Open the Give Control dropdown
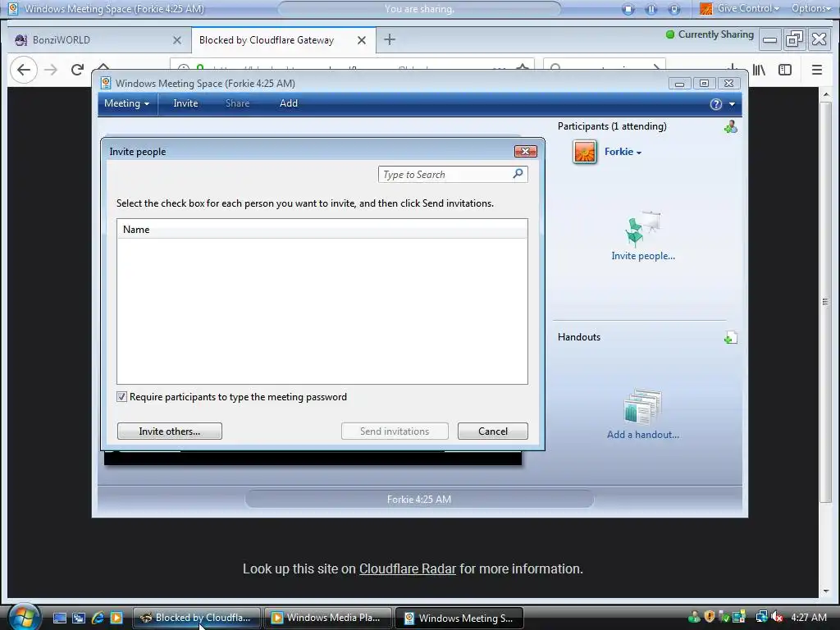Image resolution: width=840 pixels, height=630 pixels. tap(748, 8)
